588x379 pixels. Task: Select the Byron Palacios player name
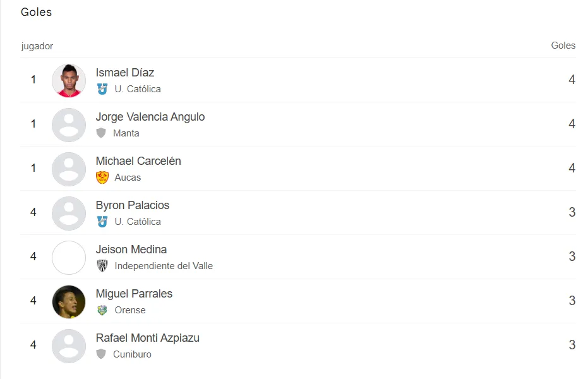coord(133,205)
